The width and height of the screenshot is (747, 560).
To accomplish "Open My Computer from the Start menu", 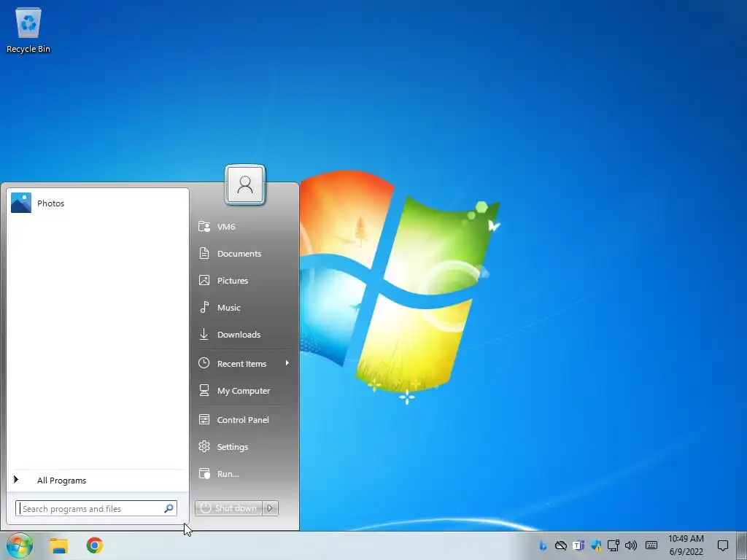I will pos(244,391).
